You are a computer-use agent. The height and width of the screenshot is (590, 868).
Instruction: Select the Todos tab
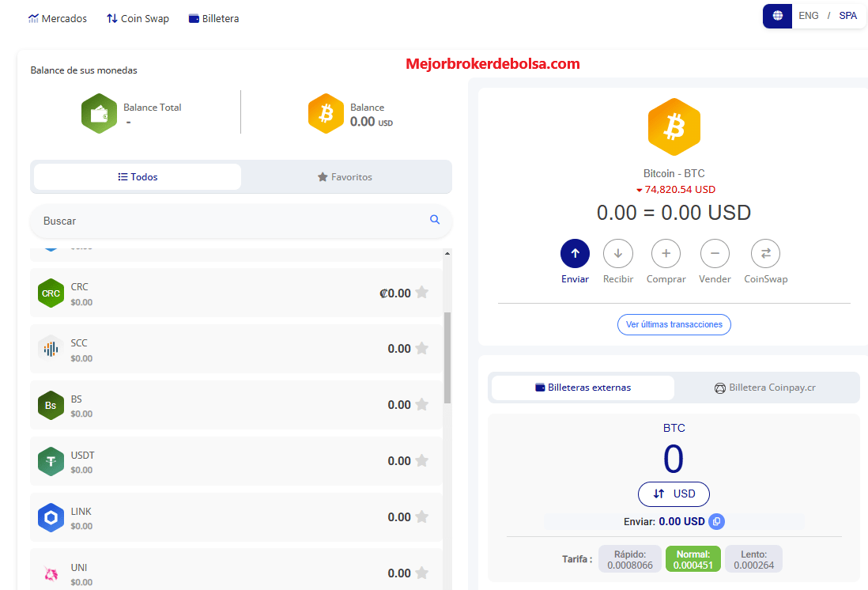138,176
